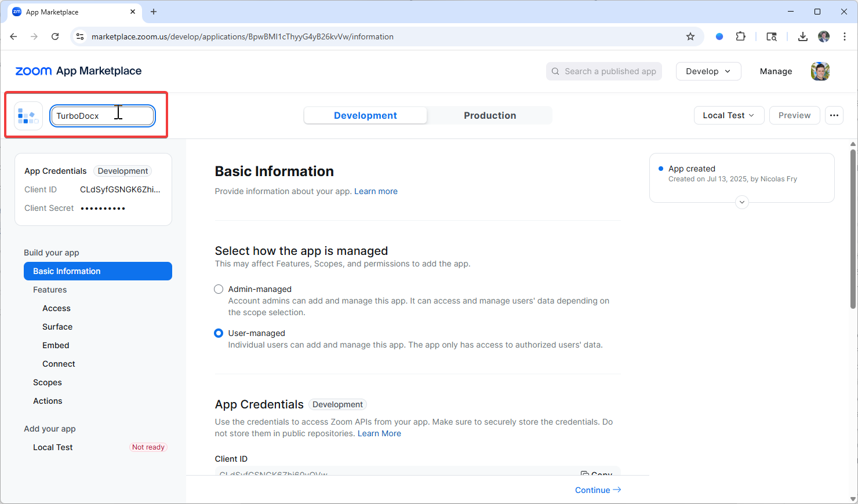Click the Not ready status badge
Image resolution: width=858 pixels, height=504 pixels.
(148, 447)
